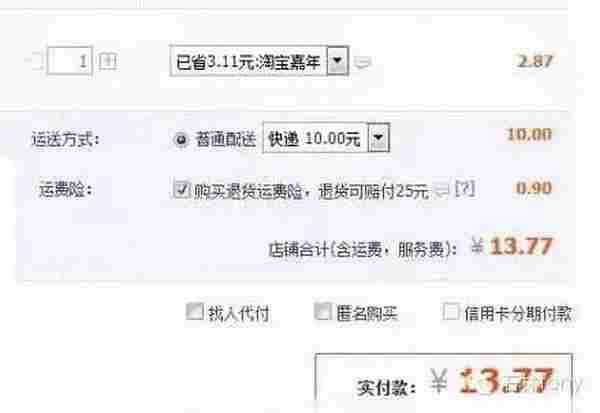Enable the 信用卡分期付款 checkbox
This screenshot has height=413, width=600.
450,311
